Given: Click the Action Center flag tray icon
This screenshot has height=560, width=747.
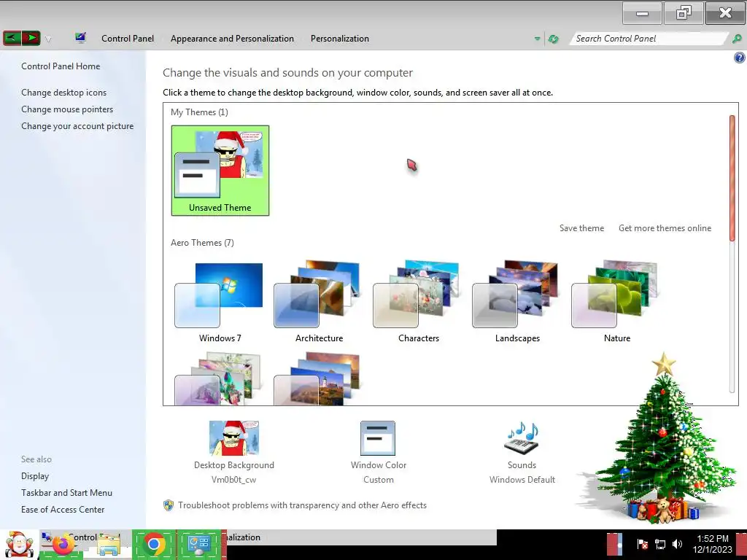Looking at the screenshot, I should [x=642, y=544].
